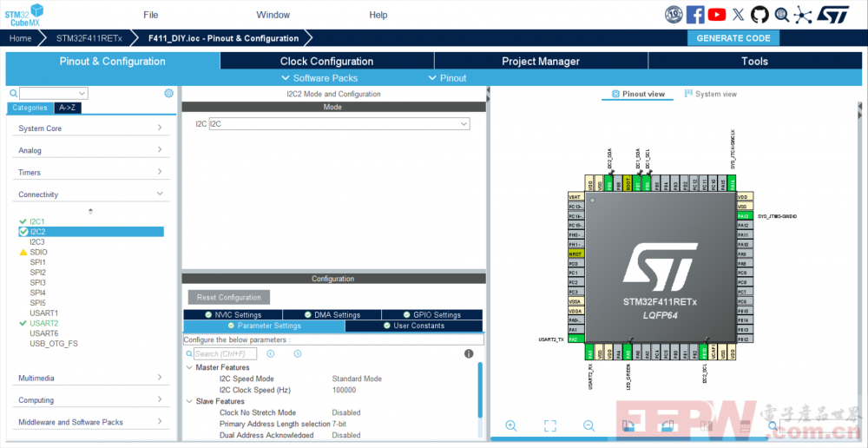Click the pin search magnifier icon
Screen dimensions: 868x448
(x=773, y=425)
